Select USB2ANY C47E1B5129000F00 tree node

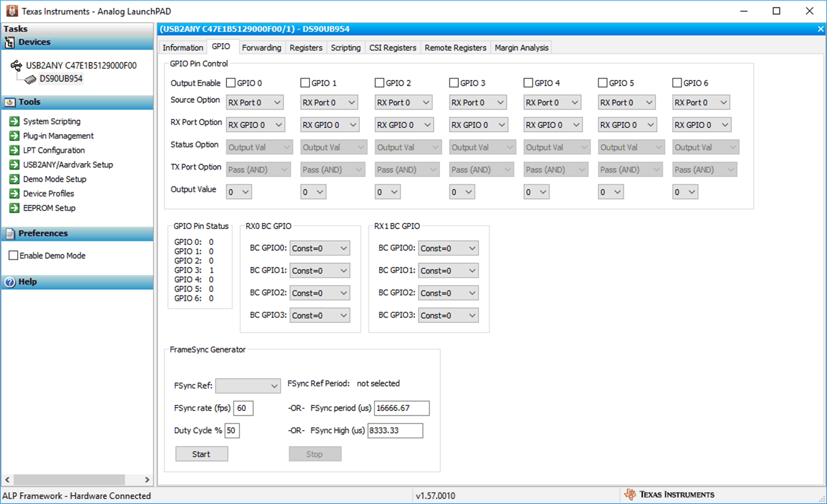[x=81, y=65]
